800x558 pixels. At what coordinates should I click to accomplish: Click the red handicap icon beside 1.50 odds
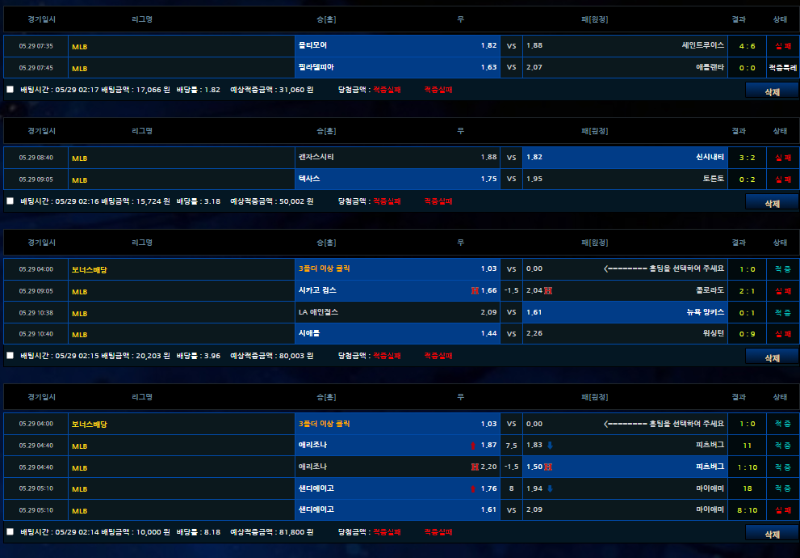pyautogui.click(x=548, y=467)
